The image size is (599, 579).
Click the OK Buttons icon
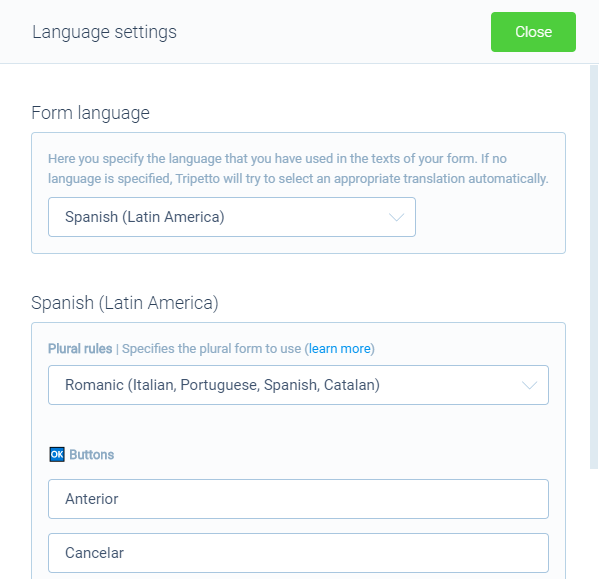pos(57,454)
